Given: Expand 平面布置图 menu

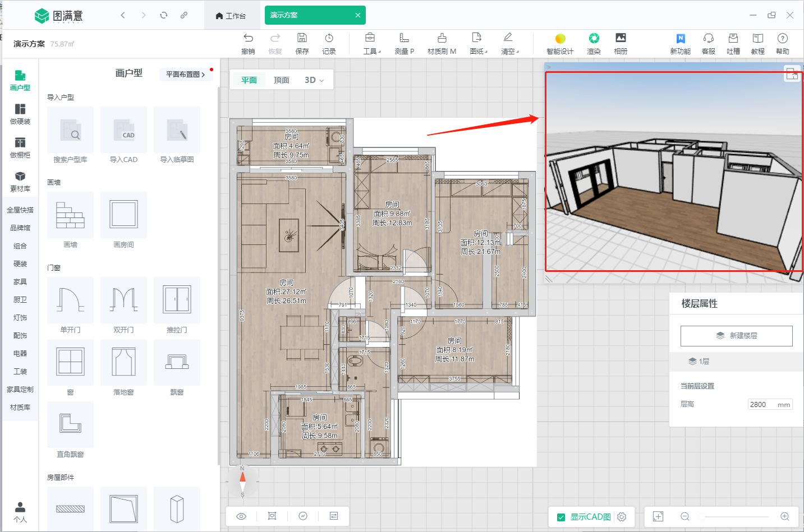Looking at the screenshot, I should coord(186,74).
